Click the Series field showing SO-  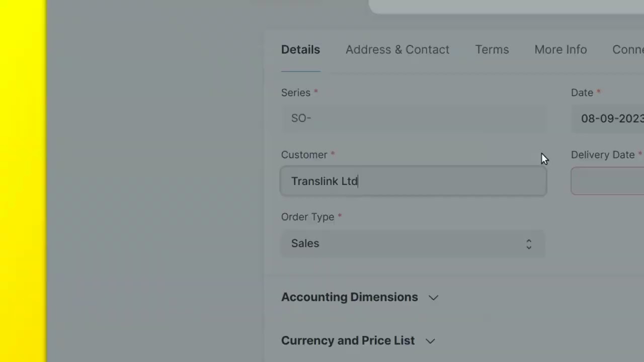(413, 119)
